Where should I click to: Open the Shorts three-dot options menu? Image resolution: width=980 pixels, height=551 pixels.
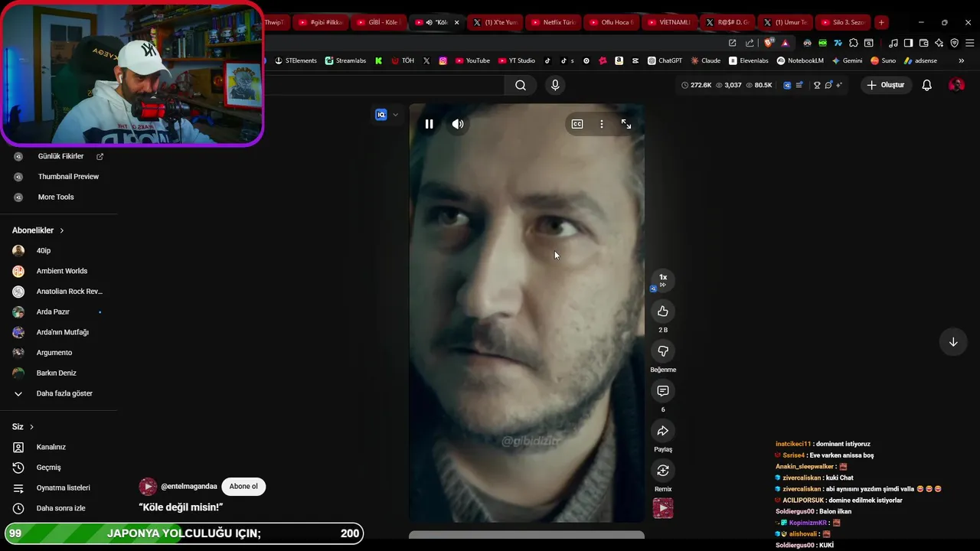tap(602, 124)
